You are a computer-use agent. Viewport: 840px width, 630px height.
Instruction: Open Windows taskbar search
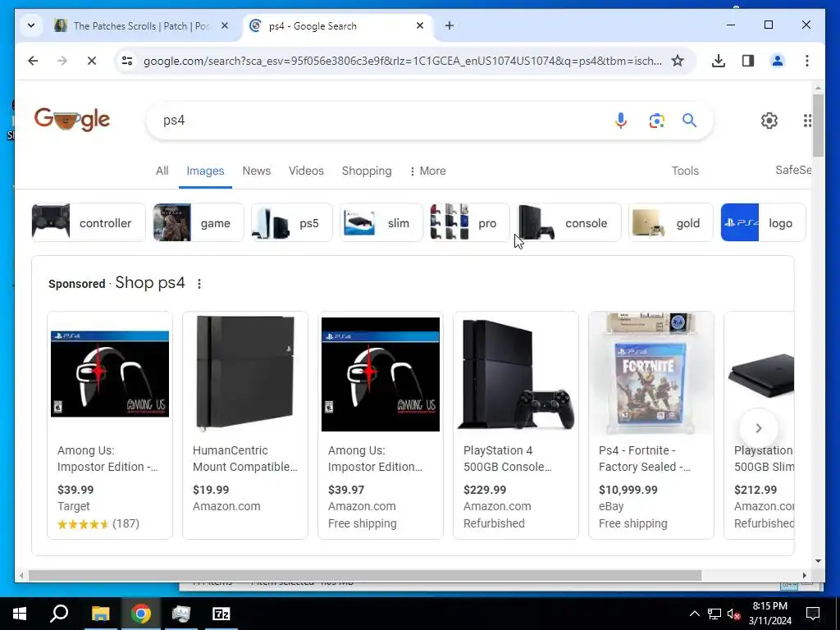point(59,614)
